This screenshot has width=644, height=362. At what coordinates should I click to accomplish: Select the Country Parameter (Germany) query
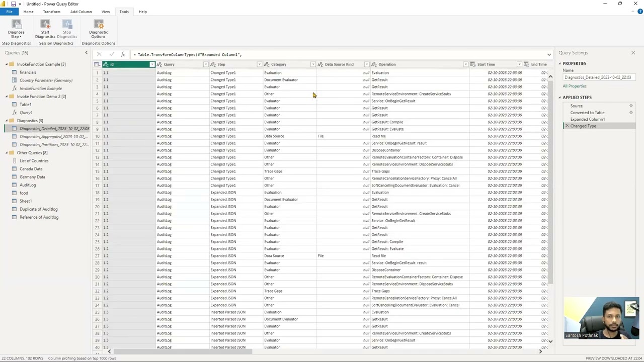46,80
